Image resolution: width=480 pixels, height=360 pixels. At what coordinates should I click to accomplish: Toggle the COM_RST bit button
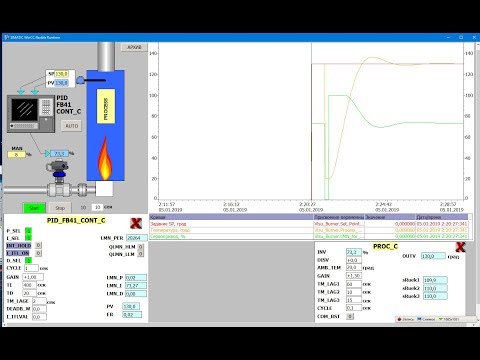point(350,316)
